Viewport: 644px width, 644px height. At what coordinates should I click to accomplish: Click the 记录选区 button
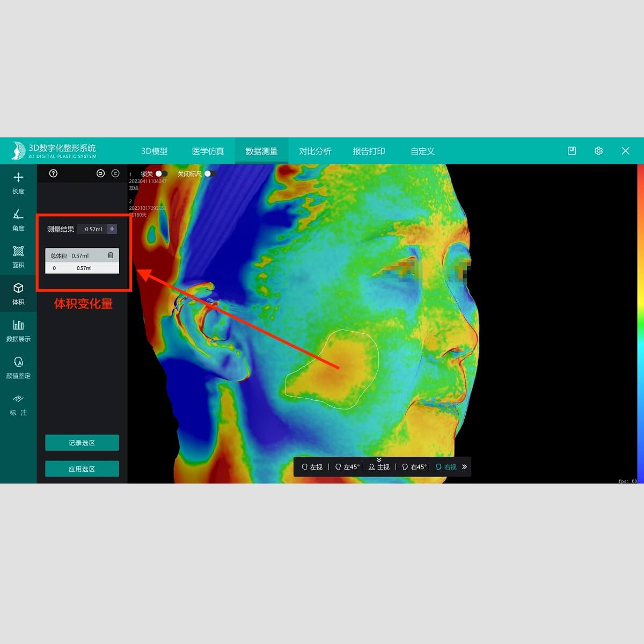tap(82, 443)
